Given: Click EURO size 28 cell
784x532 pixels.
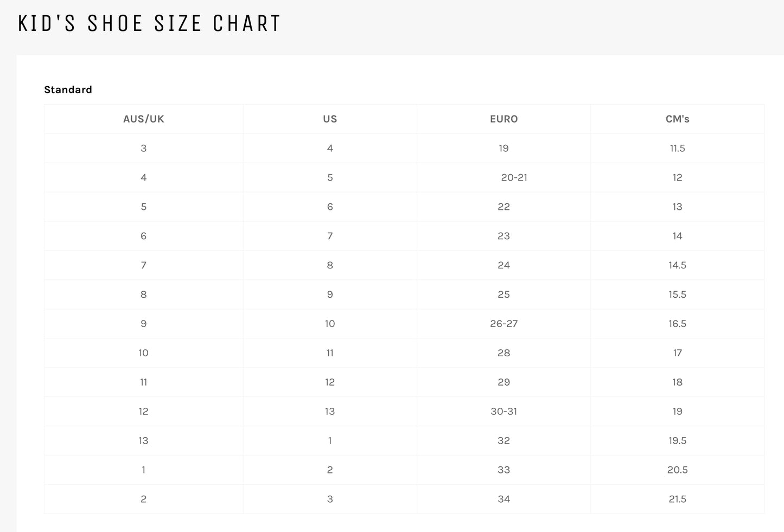Looking at the screenshot, I should pos(503,353).
